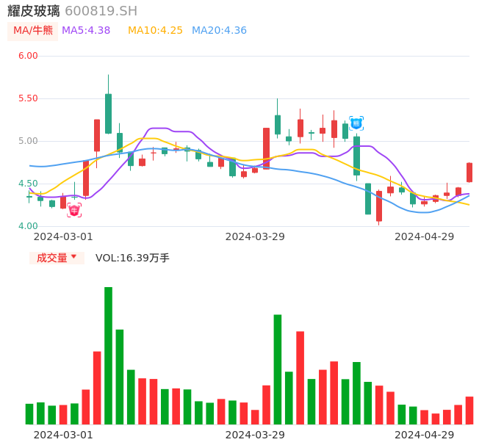The image size is (504, 445).
Task: Click 2024-04-29 date under the volume chart
Action: point(424,435)
